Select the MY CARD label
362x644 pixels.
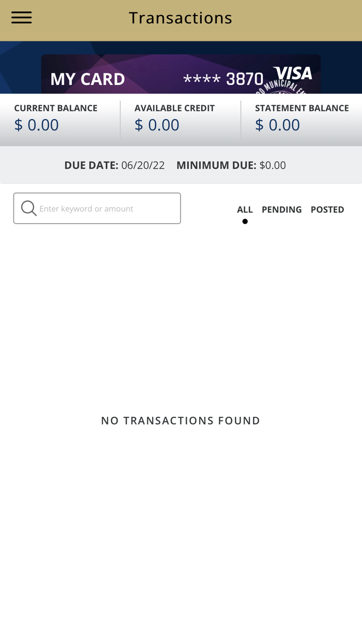(x=87, y=79)
